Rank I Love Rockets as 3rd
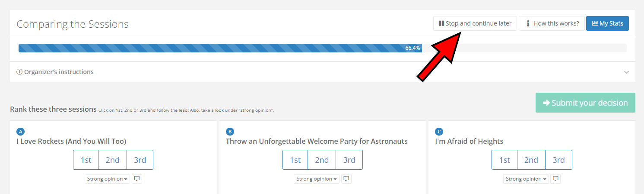The width and height of the screenshot is (644, 194). [x=140, y=160]
